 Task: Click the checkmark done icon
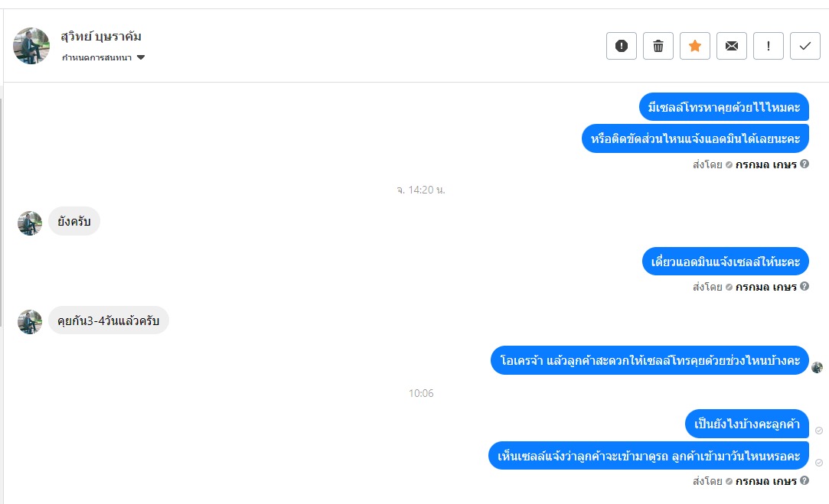[x=805, y=46]
